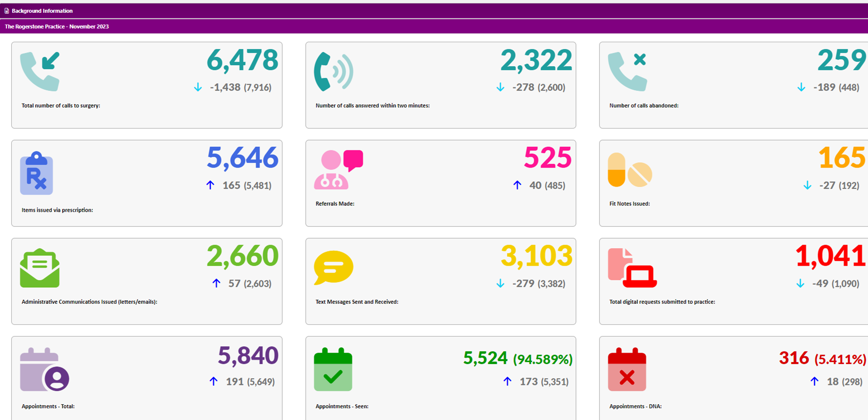Click the yellow text message bubble icon
The height and width of the screenshot is (420, 868).
(333, 268)
